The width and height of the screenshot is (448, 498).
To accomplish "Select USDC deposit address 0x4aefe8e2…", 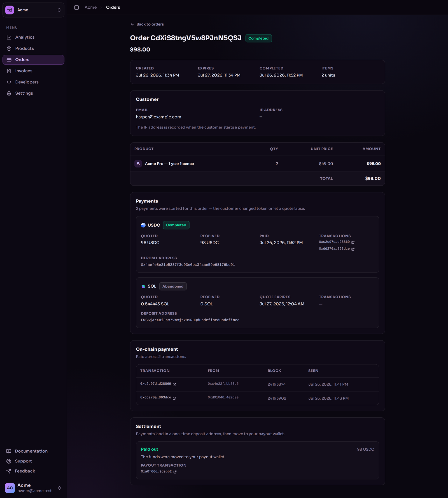I will (x=188, y=265).
